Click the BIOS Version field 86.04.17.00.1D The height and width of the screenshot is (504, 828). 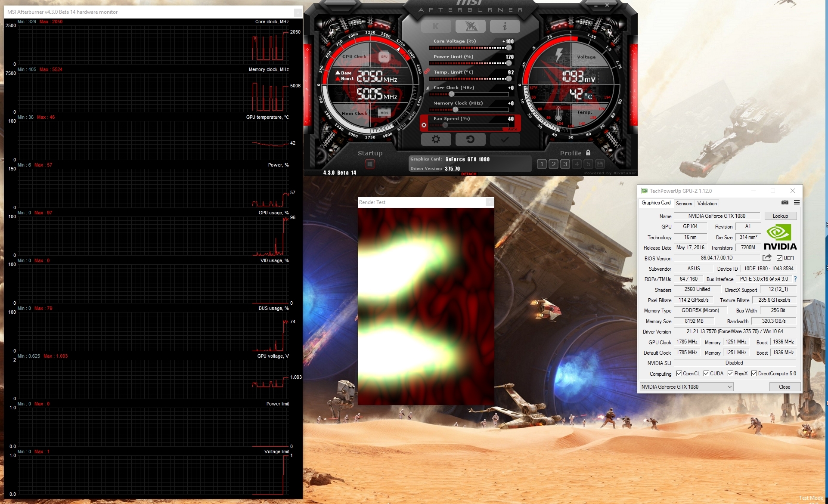pyautogui.click(x=716, y=258)
